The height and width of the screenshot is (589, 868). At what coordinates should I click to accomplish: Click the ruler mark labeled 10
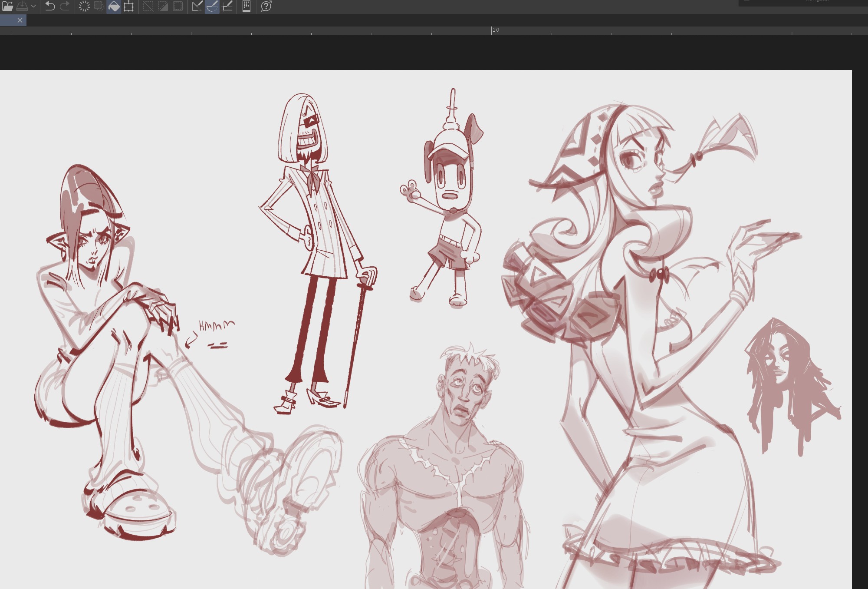click(496, 30)
